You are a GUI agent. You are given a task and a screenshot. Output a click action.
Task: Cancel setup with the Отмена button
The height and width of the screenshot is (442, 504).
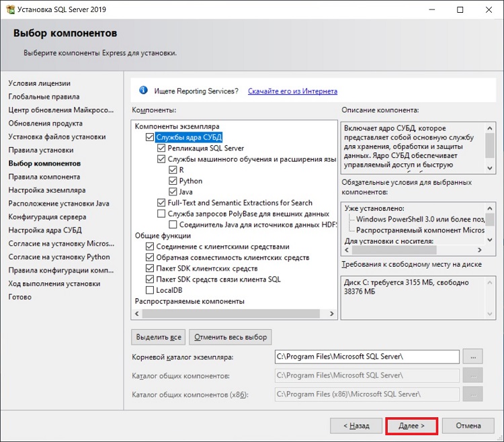[468, 426]
